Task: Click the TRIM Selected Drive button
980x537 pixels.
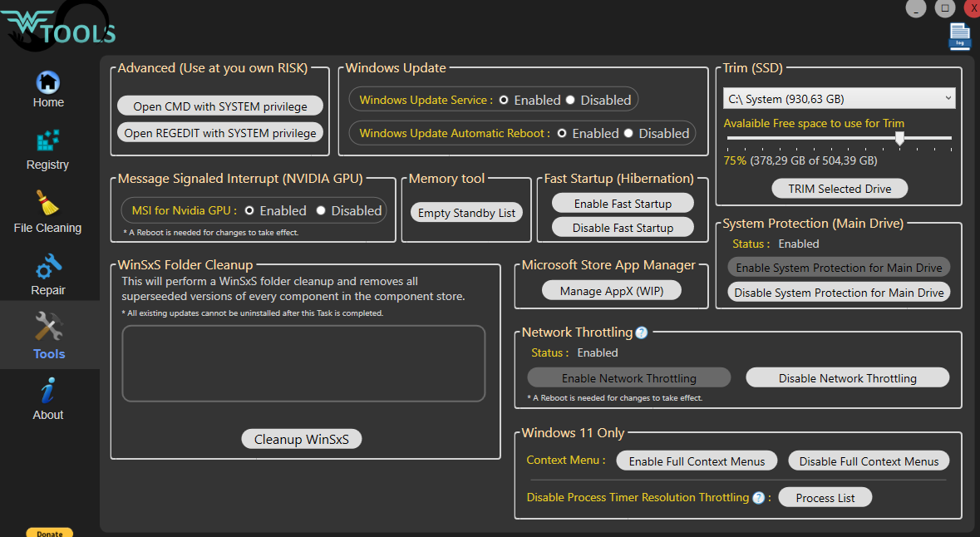Action: click(x=840, y=188)
